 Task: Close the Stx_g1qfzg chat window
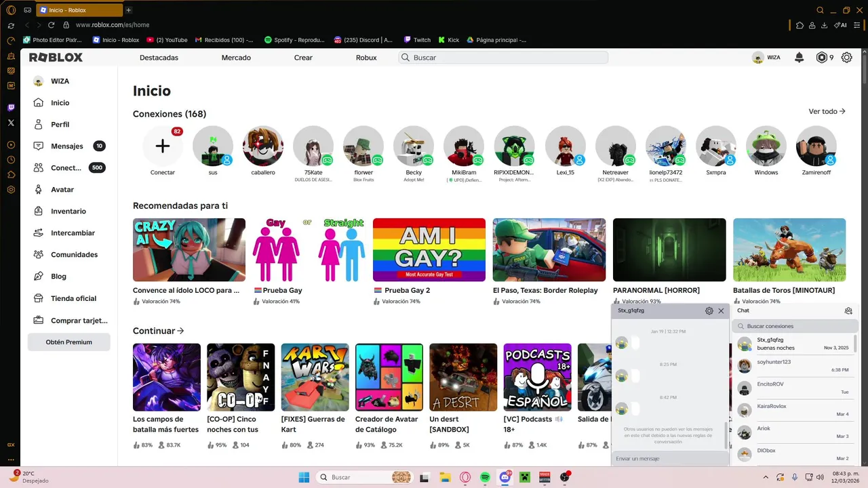coord(721,310)
